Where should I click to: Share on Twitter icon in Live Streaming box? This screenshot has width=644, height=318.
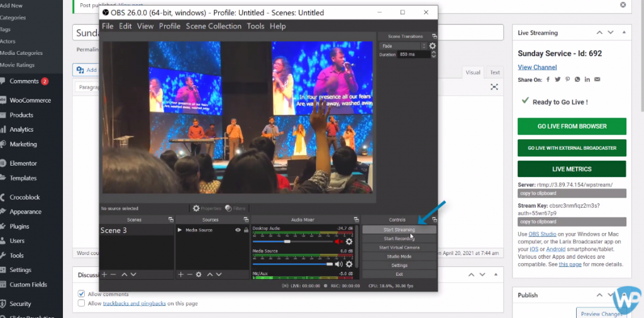(558, 79)
